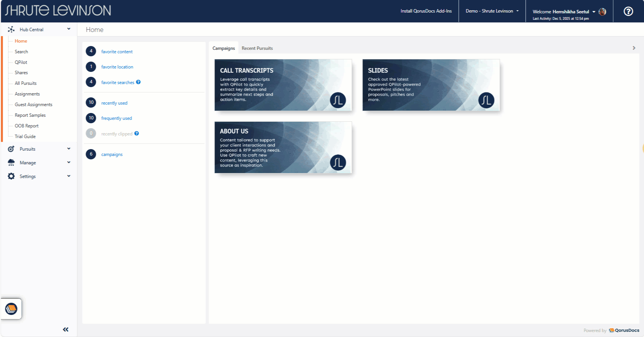Open the Demo - Shrute Levinson dropdown
The width and height of the screenshot is (644, 337).
pyautogui.click(x=492, y=11)
